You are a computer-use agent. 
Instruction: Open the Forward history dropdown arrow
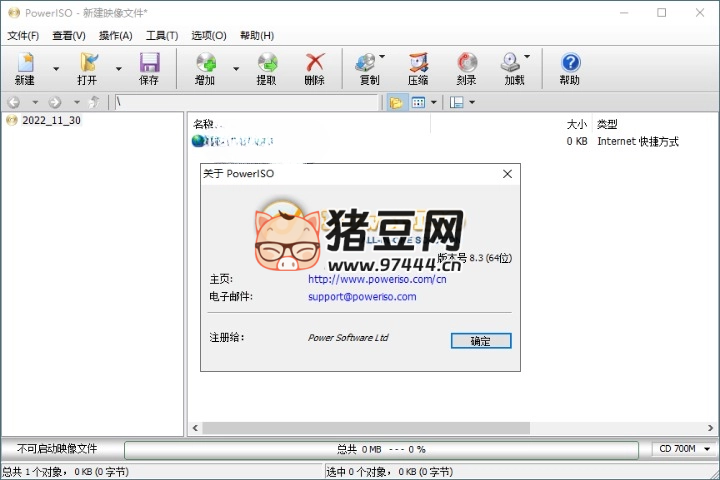(x=77, y=102)
